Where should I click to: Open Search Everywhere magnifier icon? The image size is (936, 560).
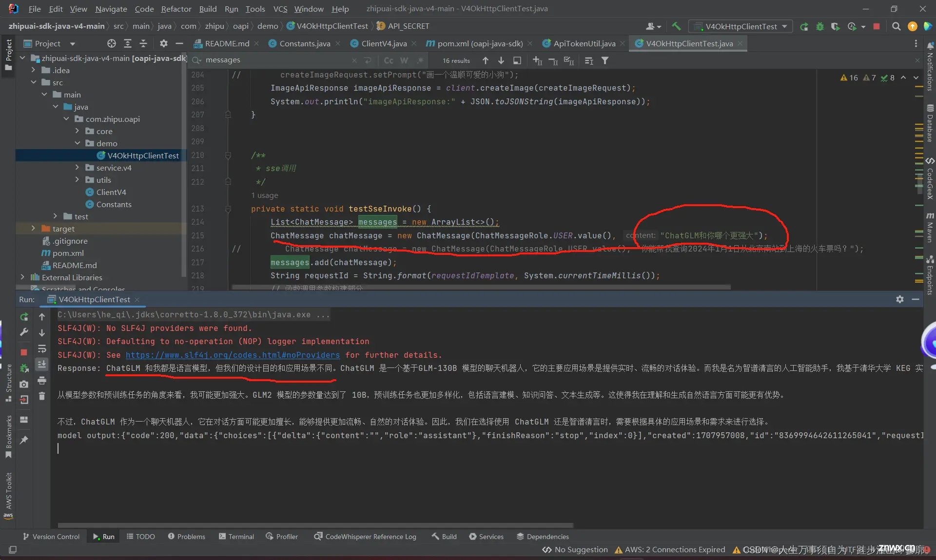point(896,26)
